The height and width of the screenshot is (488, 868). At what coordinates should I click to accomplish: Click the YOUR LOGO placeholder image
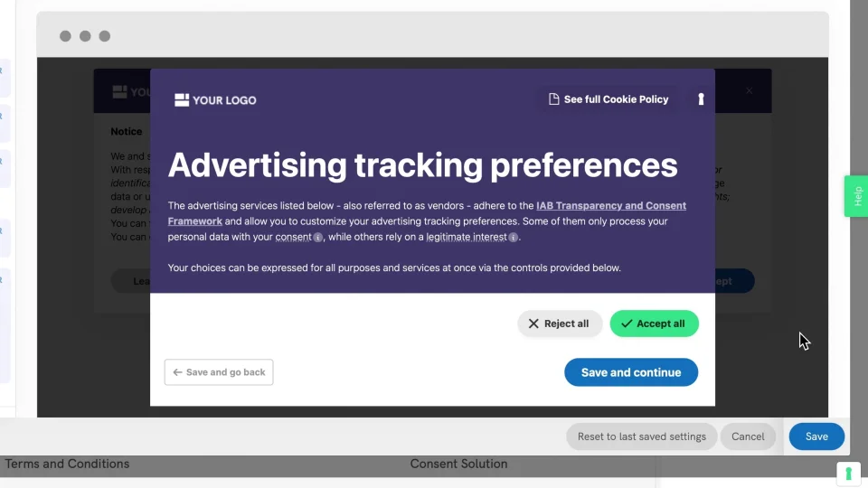pos(215,99)
